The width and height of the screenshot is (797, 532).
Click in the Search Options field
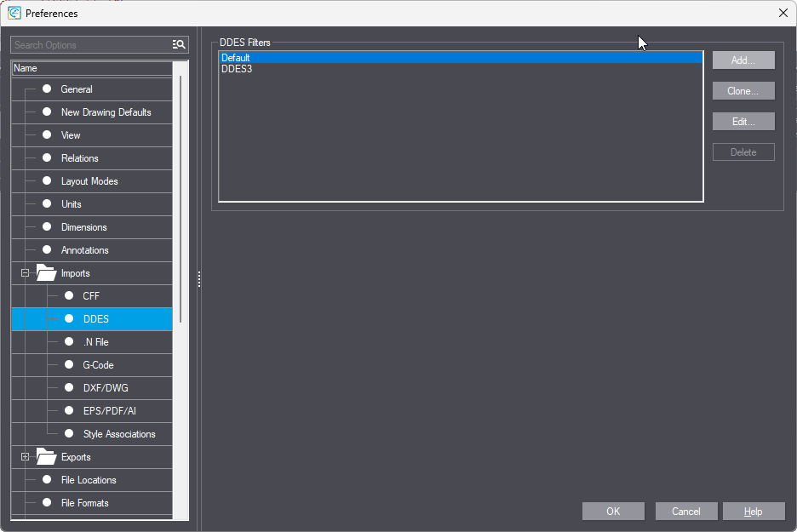tap(89, 44)
